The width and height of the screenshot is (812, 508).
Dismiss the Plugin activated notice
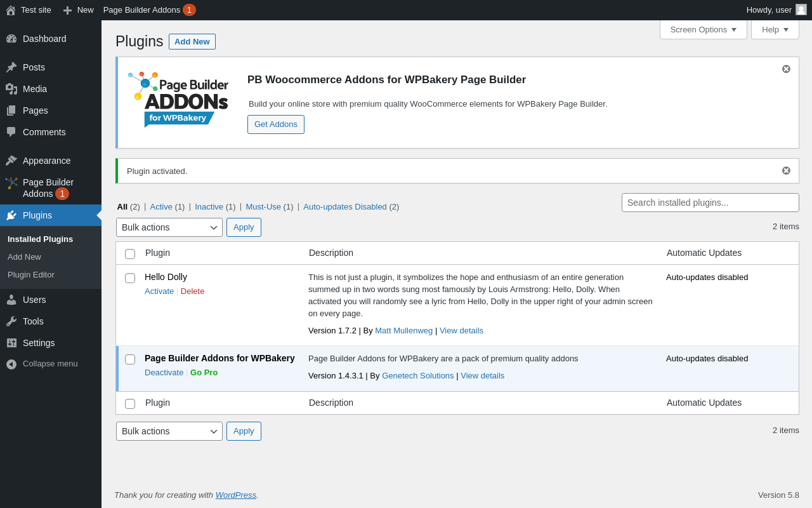[786, 171]
